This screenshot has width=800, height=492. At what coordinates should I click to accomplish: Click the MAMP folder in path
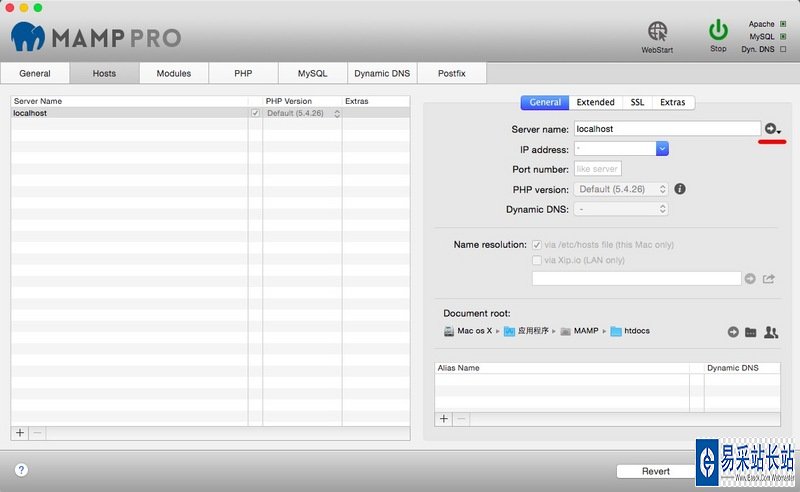pyautogui.click(x=579, y=331)
